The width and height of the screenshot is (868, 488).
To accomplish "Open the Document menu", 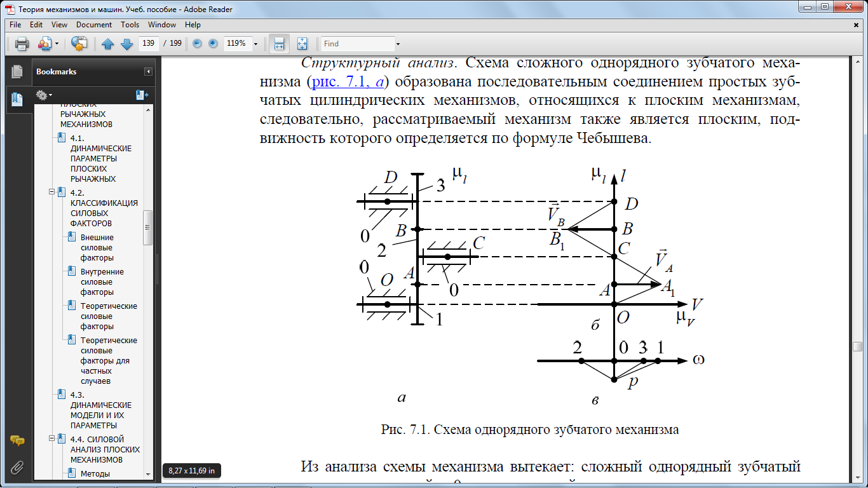I will 94,25.
